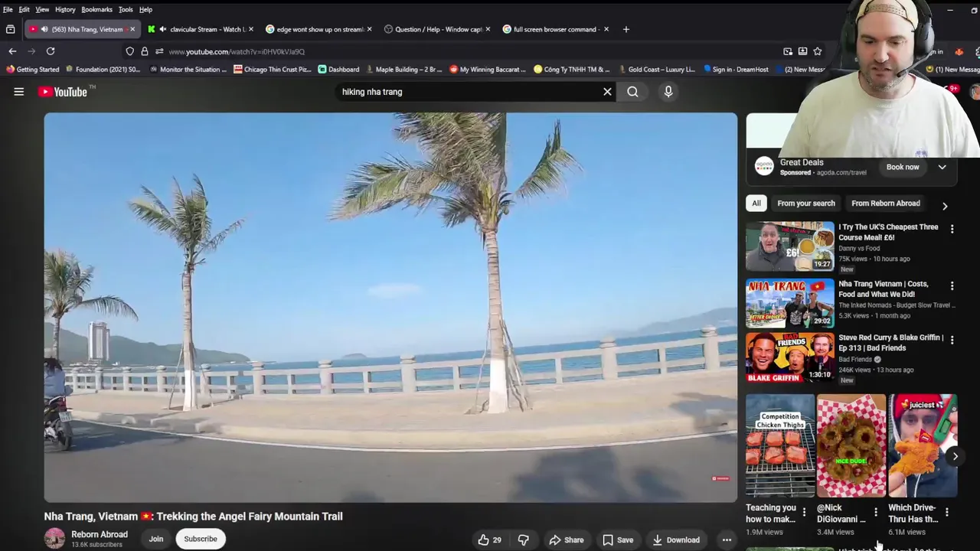Expand the Great Deals ad chevron
Viewport: 980px width, 551px height.
[x=942, y=167]
